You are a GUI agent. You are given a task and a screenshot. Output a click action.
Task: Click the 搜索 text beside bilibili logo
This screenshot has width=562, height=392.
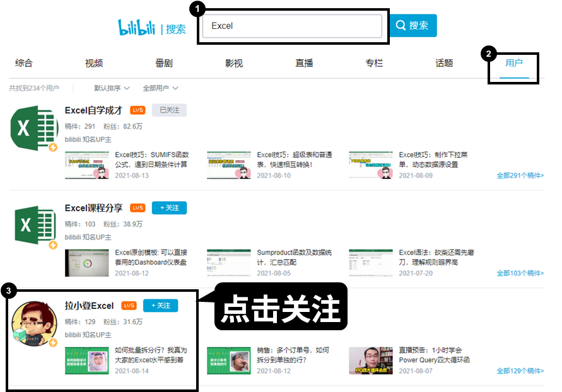click(x=175, y=29)
